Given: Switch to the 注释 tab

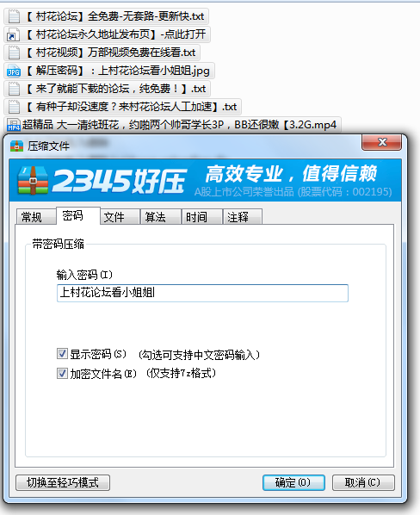Looking at the screenshot, I should click(x=243, y=217).
